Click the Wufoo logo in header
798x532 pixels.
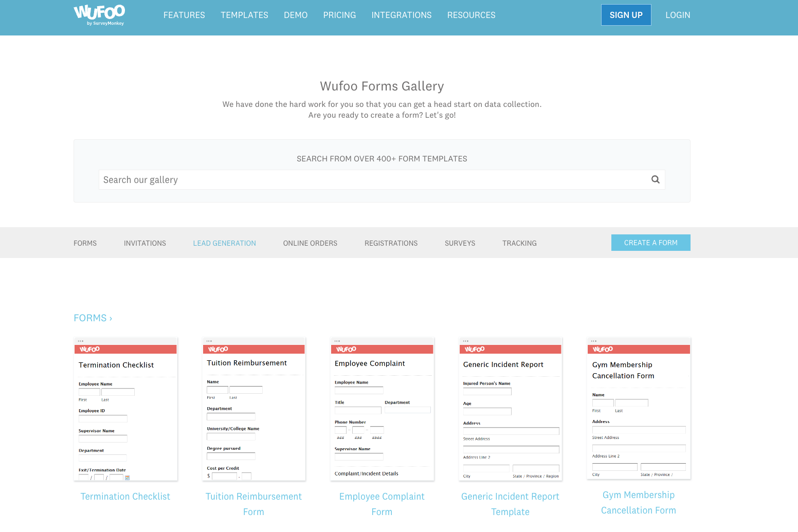99,15
